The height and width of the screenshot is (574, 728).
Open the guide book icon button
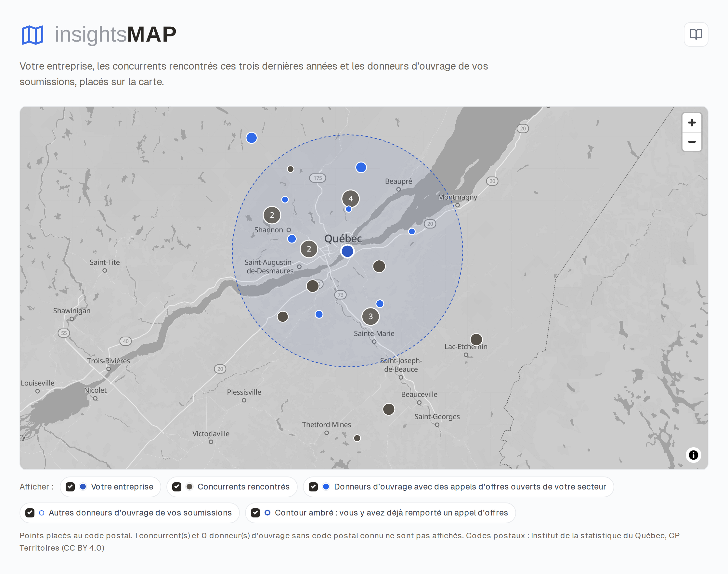tap(696, 34)
